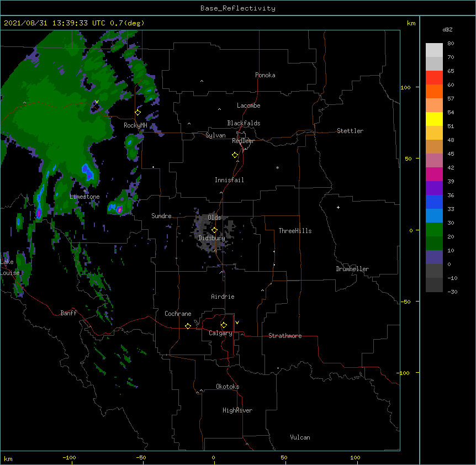Click the light orange 57-54 dBZ swatch
This screenshot has height=465, width=476.
(x=434, y=105)
